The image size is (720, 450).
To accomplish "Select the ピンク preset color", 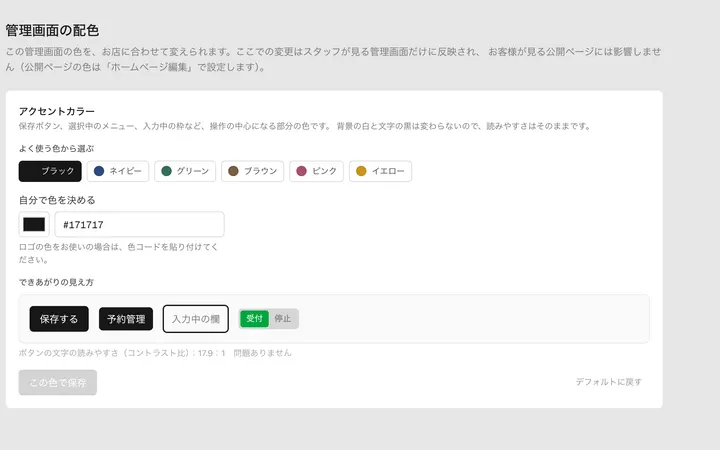I will 316,171.
